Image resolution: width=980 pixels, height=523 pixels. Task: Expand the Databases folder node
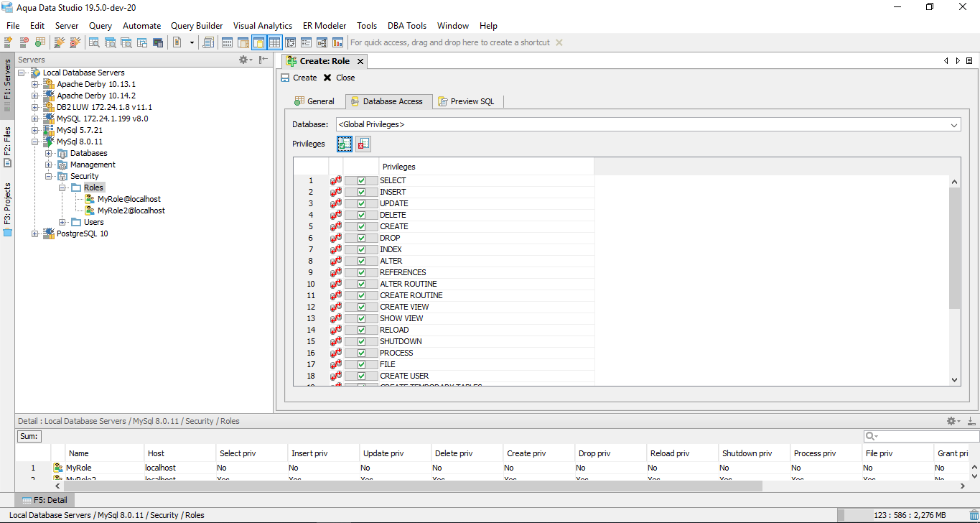click(49, 153)
